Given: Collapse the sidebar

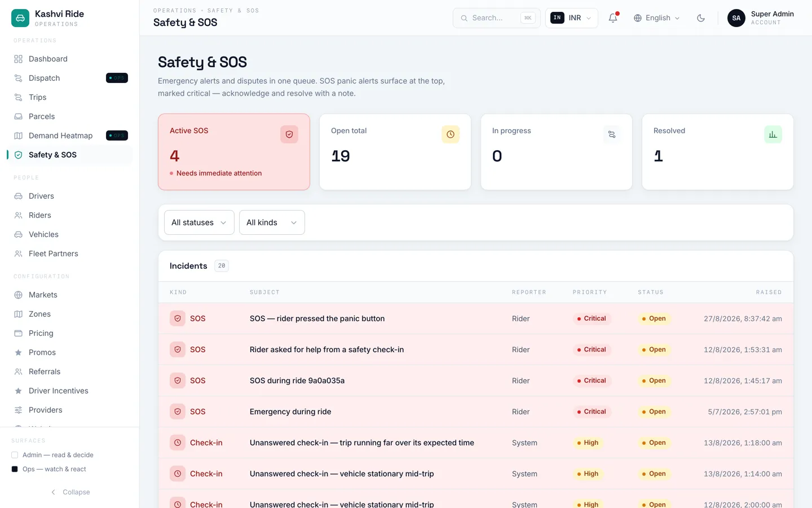Looking at the screenshot, I should (70, 492).
